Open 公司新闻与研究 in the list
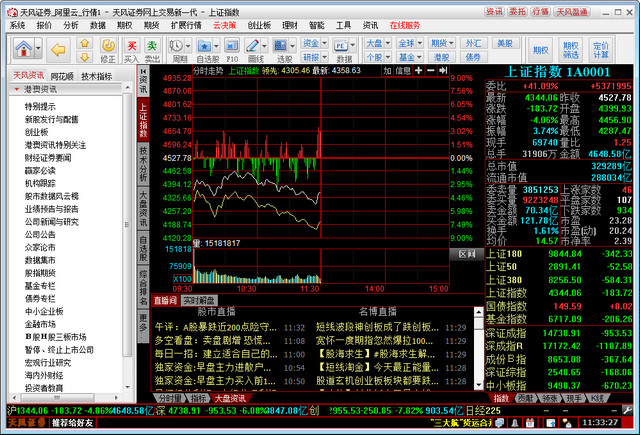 pyautogui.click(x=51, y=222)
